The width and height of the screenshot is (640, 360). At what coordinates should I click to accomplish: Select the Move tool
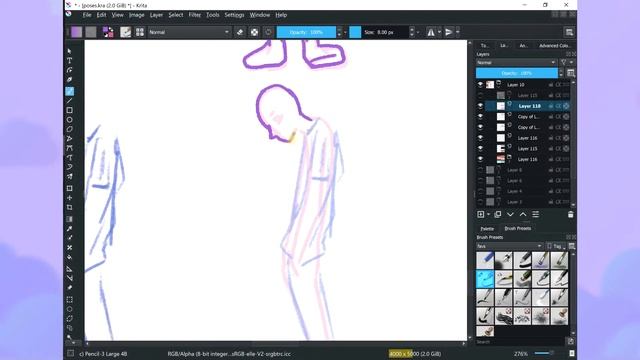69,198
